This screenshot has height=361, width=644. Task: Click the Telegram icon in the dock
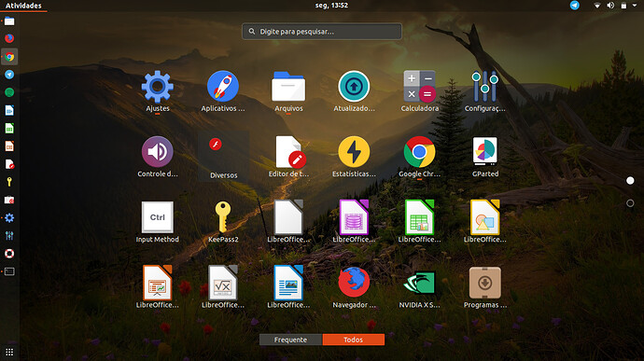coord(9,75)
